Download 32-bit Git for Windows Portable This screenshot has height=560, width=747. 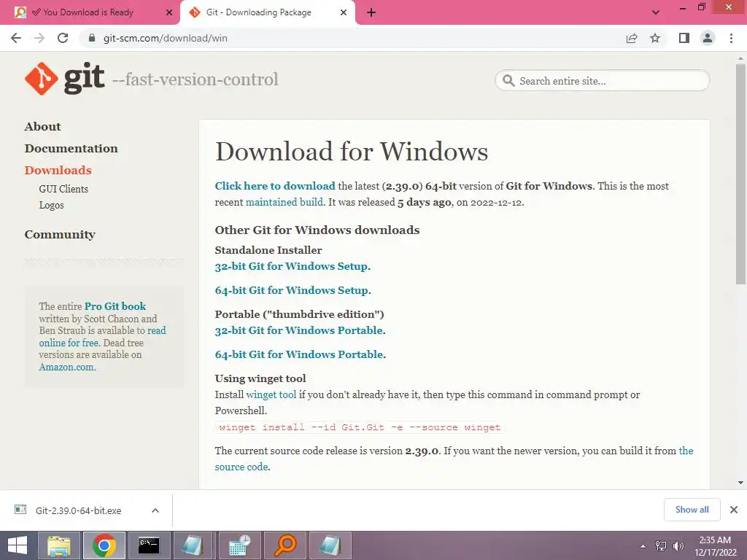click(298, 330)
